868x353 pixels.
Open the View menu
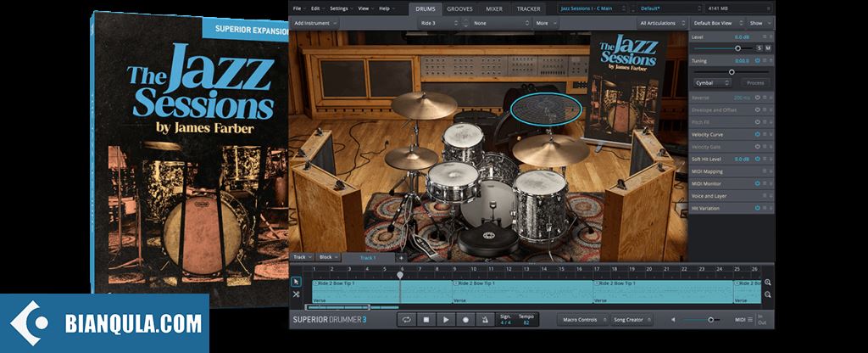point(364,8)
